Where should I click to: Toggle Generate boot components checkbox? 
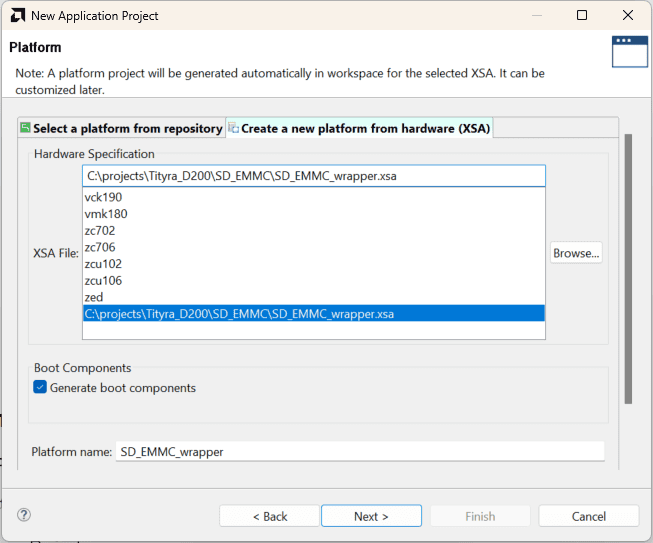point(40,388)
